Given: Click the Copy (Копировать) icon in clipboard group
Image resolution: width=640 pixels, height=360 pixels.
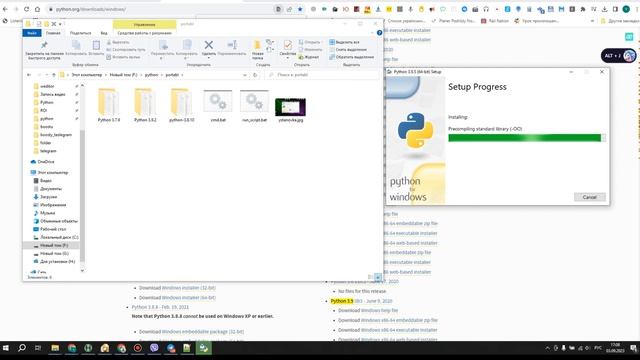Looking at the screenshot, I should [76, 45].
